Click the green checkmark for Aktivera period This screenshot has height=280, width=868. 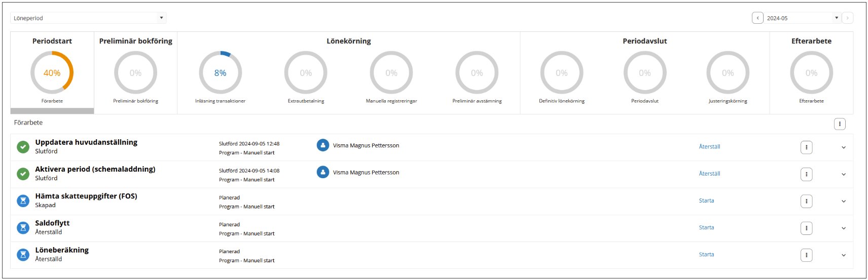(23, 174)
